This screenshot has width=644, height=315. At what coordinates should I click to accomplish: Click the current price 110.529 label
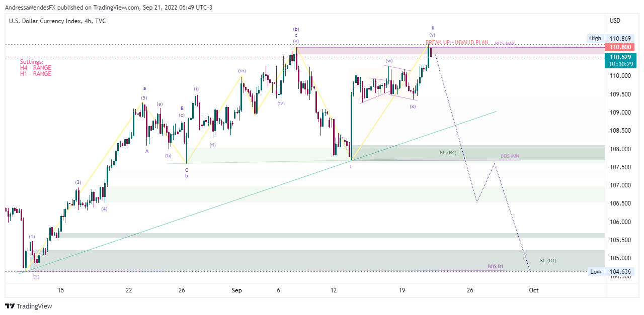tap(621, 57)
